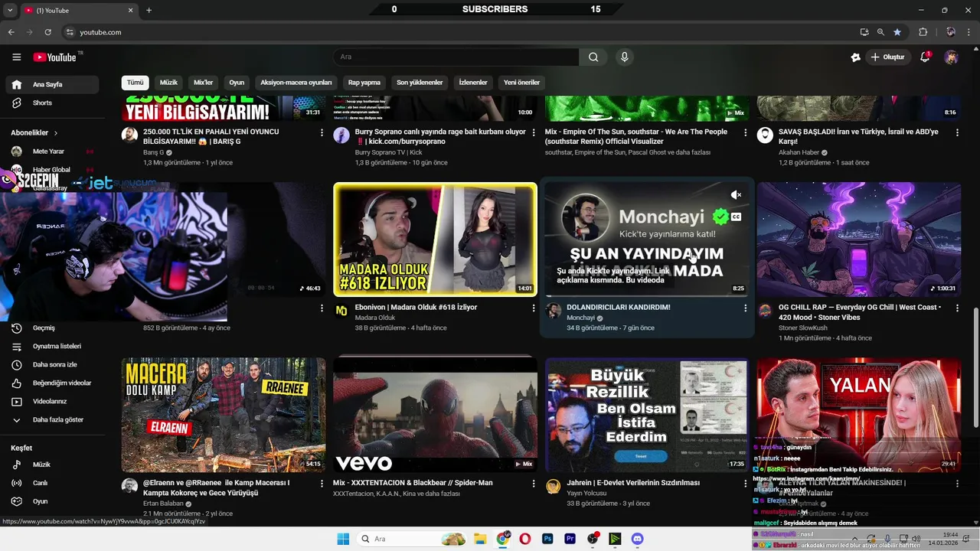
Task: Click into the Ara search field
Action: (x=456, y=57)
